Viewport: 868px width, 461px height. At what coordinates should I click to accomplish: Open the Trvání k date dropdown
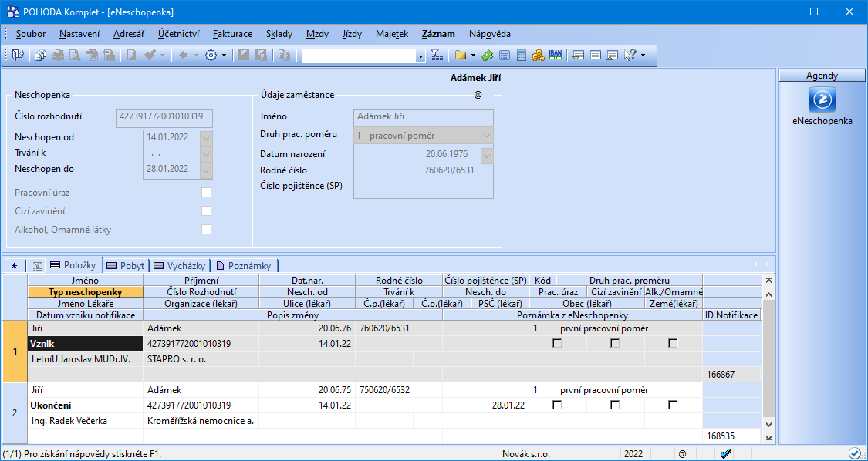click(207, 153)
